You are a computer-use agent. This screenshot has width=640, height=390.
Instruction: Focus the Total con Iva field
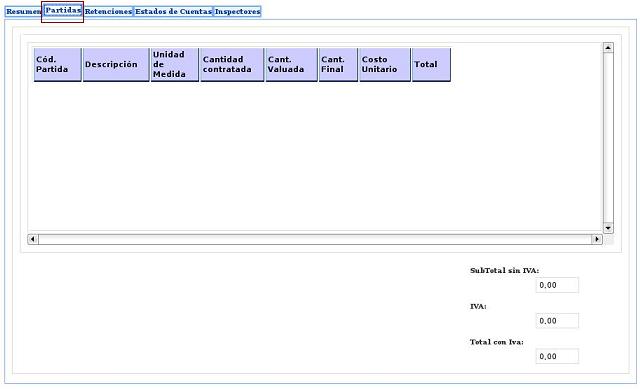tap(557, 356)
